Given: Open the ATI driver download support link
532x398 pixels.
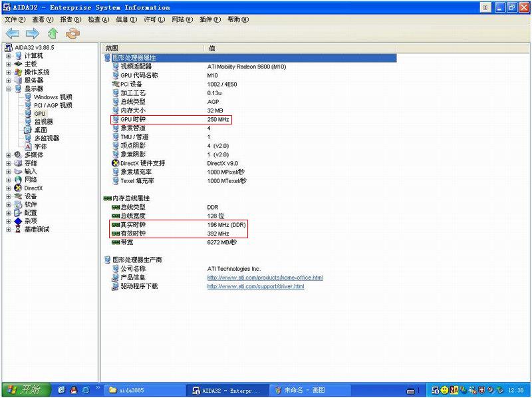Looking at the screenshot, I should pyautogui.click(x=255, y=286).
